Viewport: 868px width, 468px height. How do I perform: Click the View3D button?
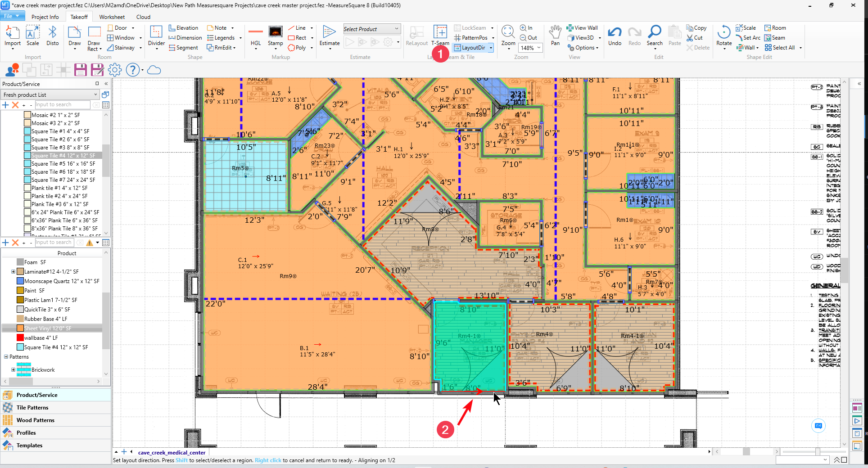(580, 38)
